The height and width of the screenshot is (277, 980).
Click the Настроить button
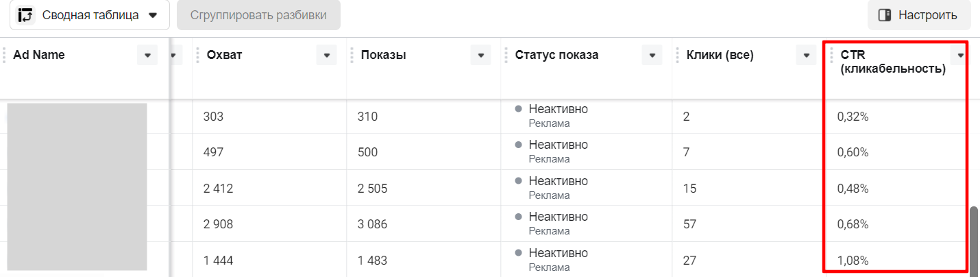918,15
